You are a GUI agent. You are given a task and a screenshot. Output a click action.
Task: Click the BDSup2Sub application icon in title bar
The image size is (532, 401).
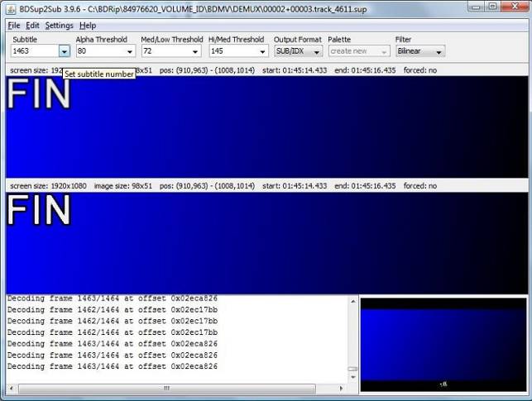click(x=11, y=9)
